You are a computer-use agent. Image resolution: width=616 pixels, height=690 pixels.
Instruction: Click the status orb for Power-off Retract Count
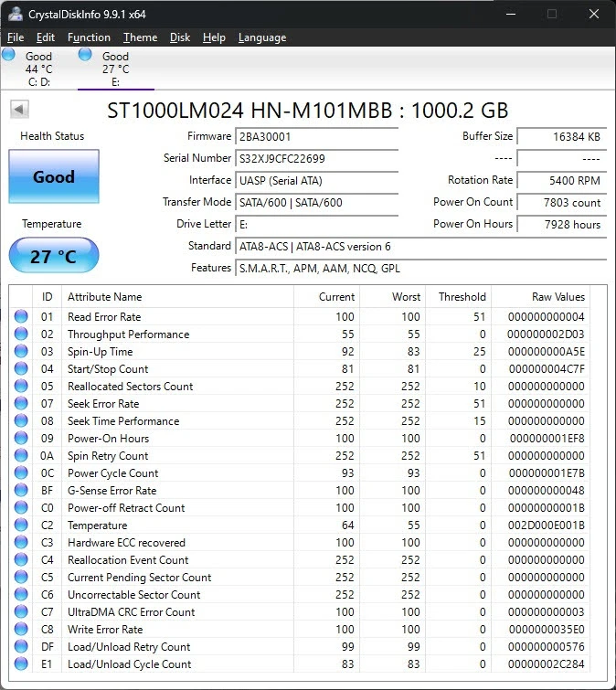pos(21,507)
